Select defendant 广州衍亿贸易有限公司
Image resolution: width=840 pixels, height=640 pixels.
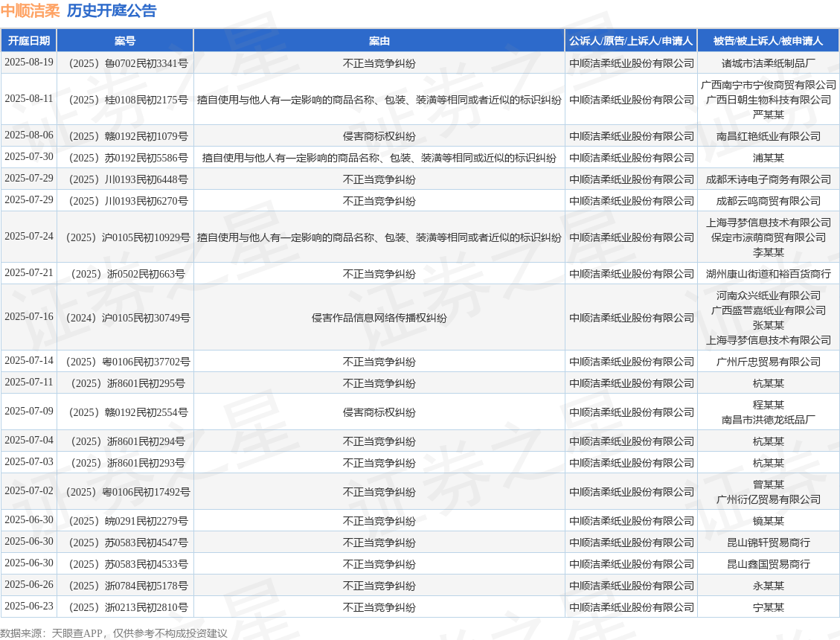click(769, 499)
